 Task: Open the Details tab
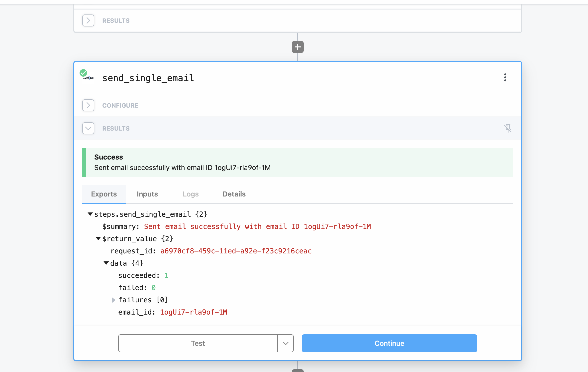click(x=234, y=194)
